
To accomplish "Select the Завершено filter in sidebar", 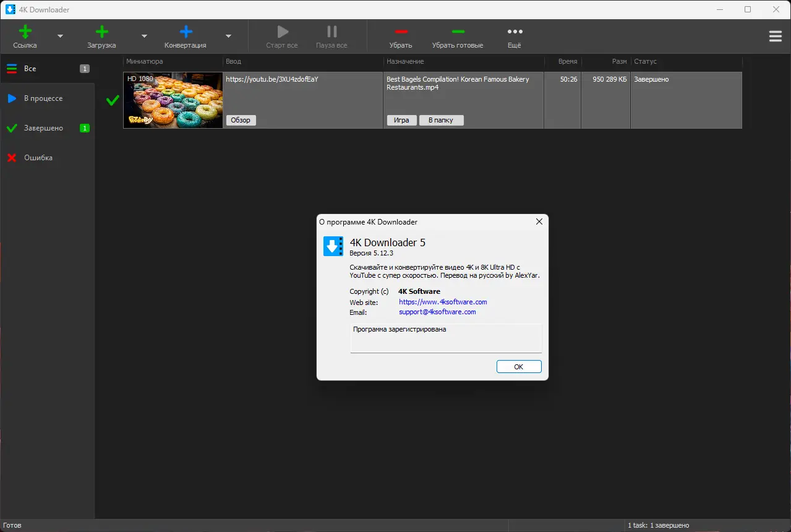I will tap(48, 128).
